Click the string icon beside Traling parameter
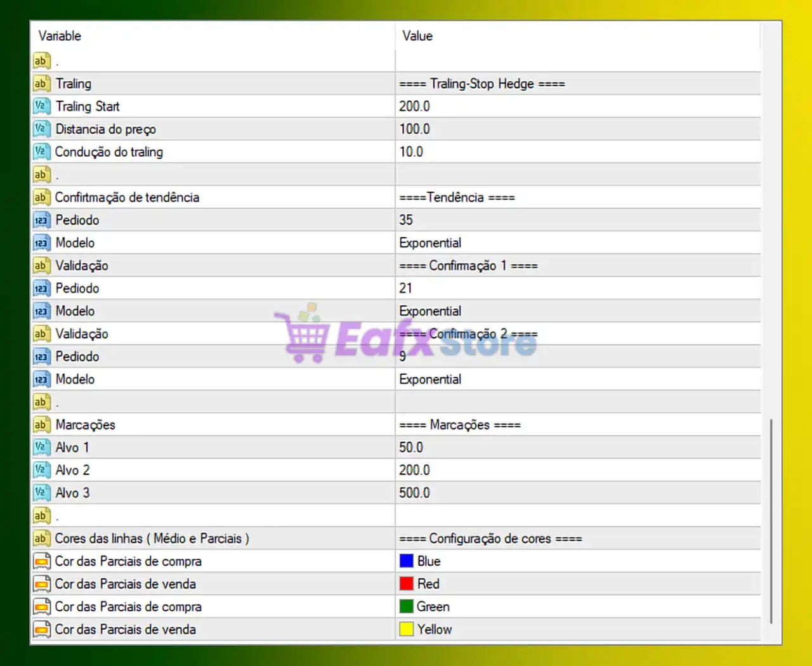 [41, 83]
